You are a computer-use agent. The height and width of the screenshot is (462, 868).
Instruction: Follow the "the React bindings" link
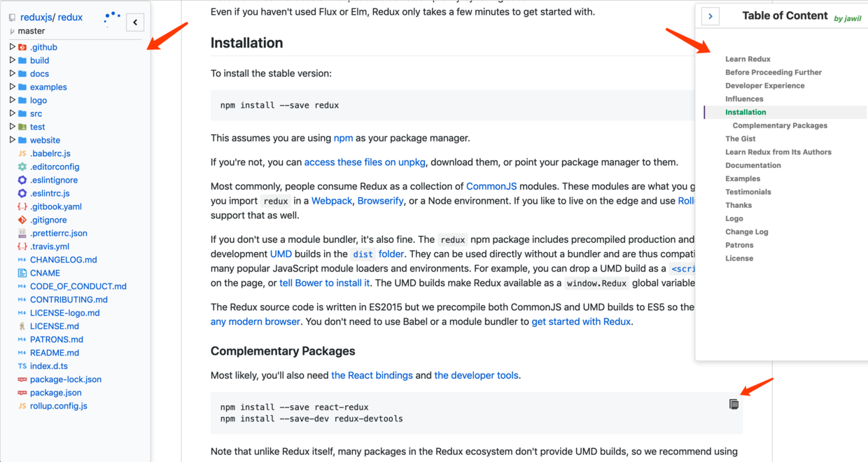pos(372,375)
